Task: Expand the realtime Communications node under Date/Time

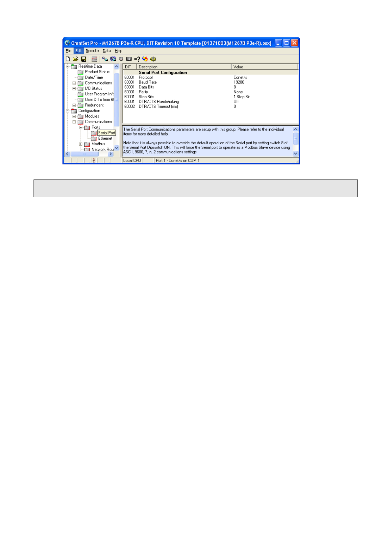Action: tap(74, 83)
